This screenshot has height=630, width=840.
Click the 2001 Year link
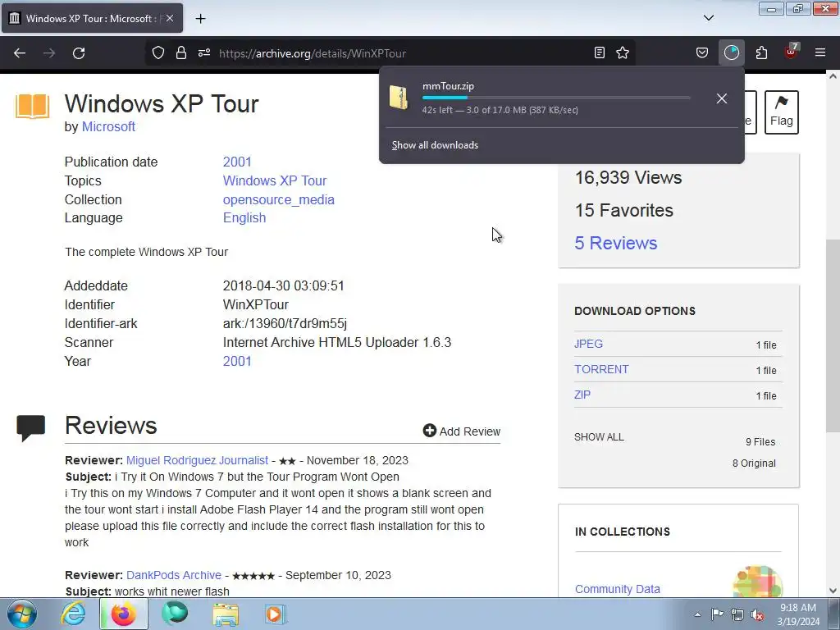click(x=237, y=361)
